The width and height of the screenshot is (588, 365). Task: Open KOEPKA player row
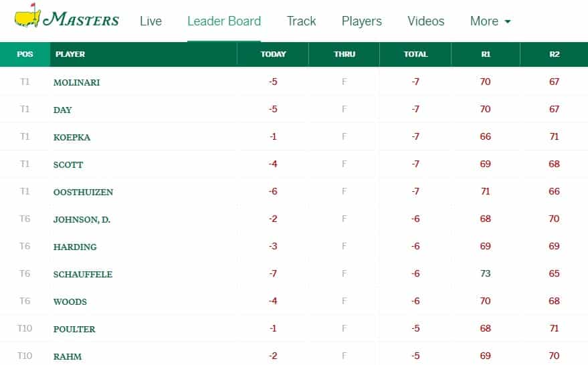pos(294,137)
